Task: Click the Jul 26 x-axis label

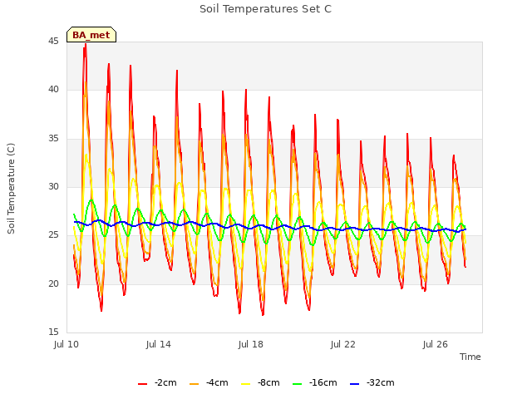Action: [x=436, y=344]
